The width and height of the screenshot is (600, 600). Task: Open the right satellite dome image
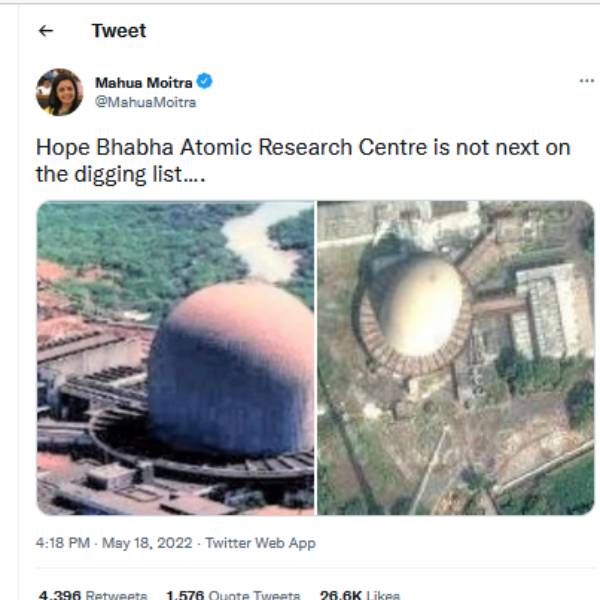(x=455, y=357)
